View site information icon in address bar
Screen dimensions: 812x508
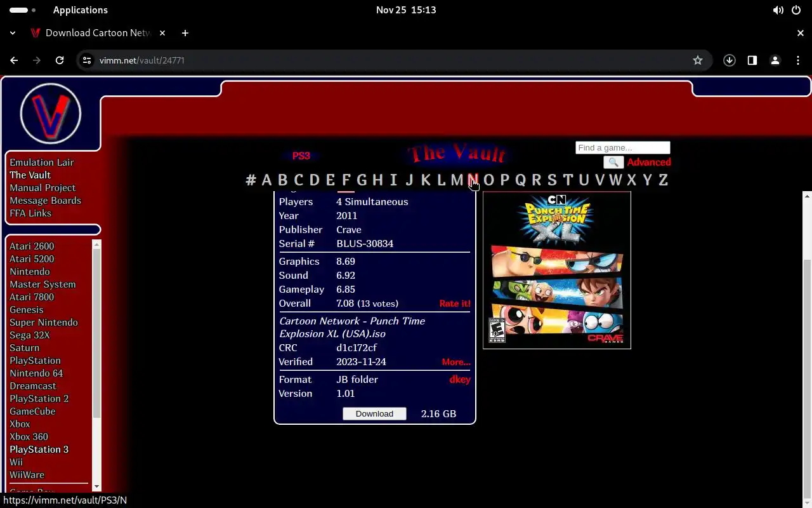tap(88, 60)
